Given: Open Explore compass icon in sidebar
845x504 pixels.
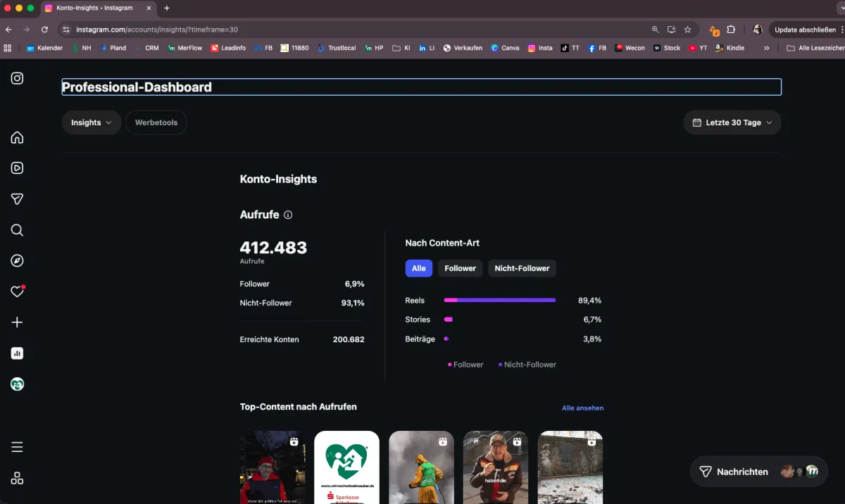Looking at the screenshot, I should tap(17, 260).
